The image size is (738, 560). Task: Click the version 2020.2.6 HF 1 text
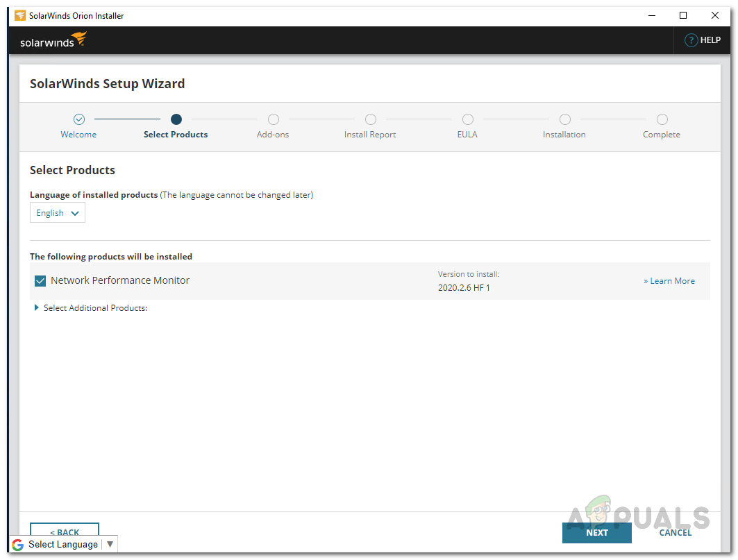point(464,287)
